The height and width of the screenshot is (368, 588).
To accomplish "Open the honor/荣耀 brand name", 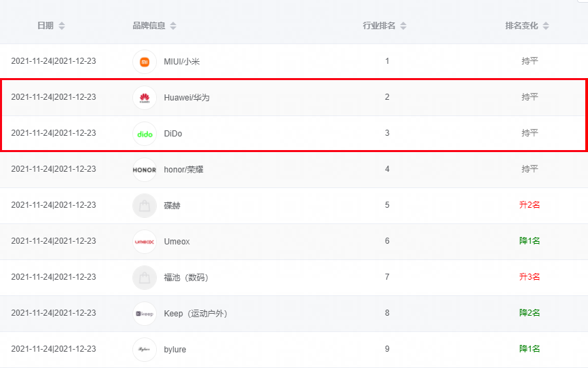I will [184, 170].
